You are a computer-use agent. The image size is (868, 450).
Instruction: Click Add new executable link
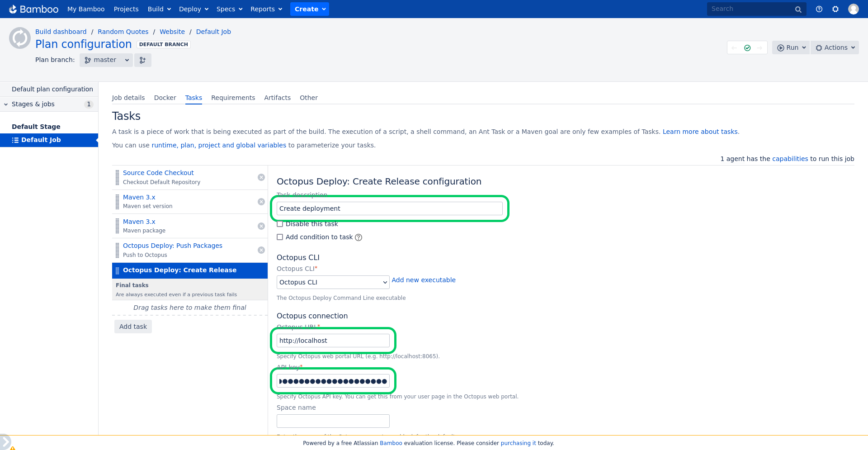click(424, 280)
